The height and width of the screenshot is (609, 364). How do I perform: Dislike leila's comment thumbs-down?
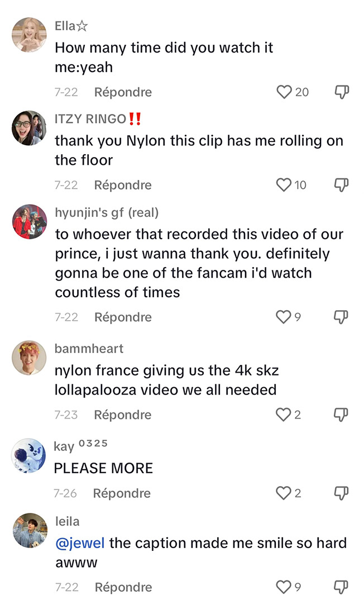pos(341,587)
